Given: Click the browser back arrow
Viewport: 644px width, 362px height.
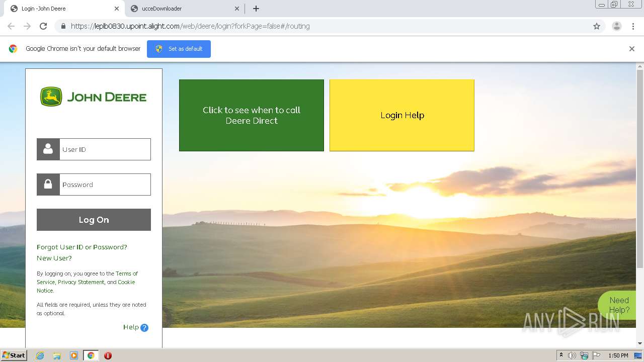Looking at the screenshot, I should tap(11, 26).
